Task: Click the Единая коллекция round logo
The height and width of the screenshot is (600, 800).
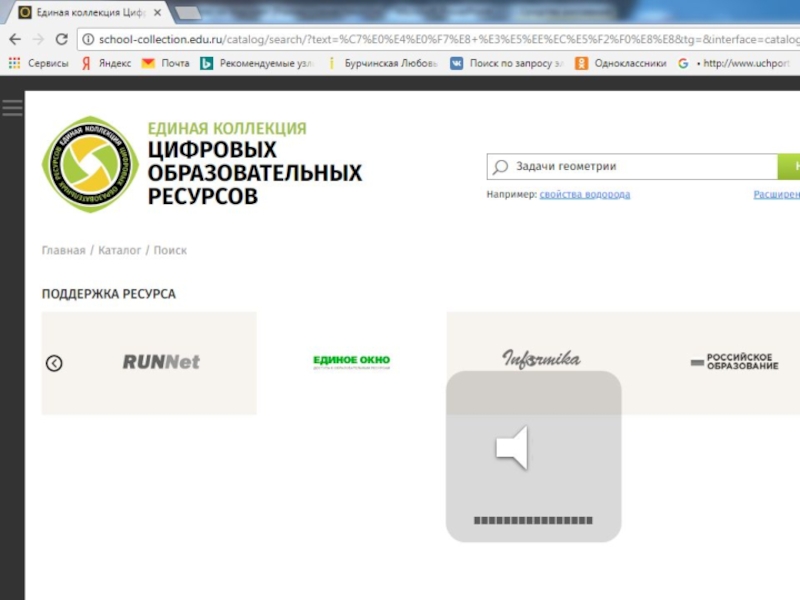Action: (x=90, y=164)
